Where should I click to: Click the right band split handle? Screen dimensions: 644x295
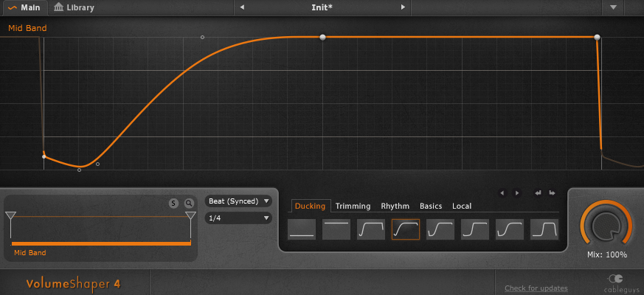[x=190, y=215]
